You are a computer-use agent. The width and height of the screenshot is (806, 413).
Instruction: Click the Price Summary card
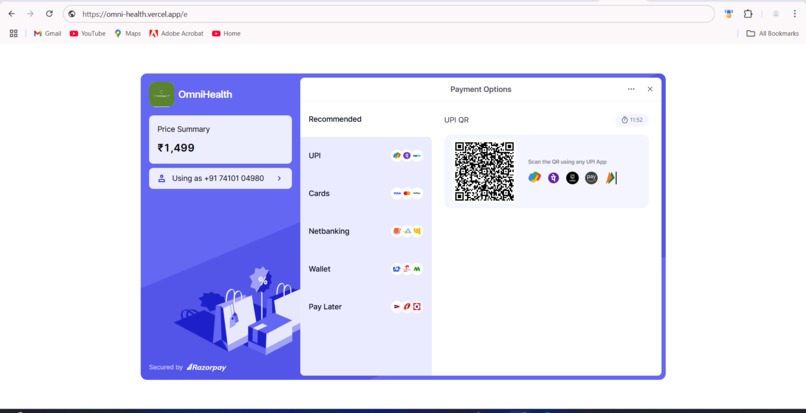click(x=220, y=139)
